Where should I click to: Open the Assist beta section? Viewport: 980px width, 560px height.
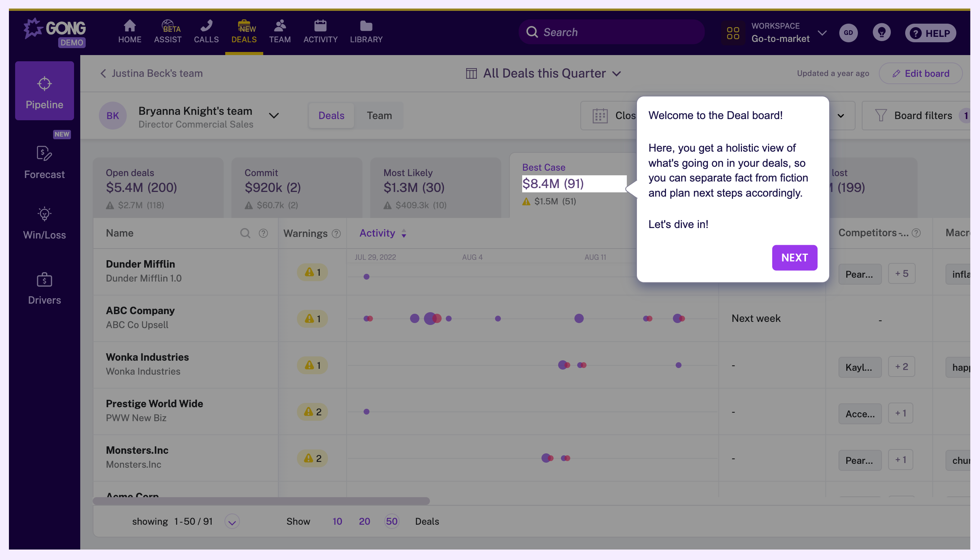(x=167, y=32)
